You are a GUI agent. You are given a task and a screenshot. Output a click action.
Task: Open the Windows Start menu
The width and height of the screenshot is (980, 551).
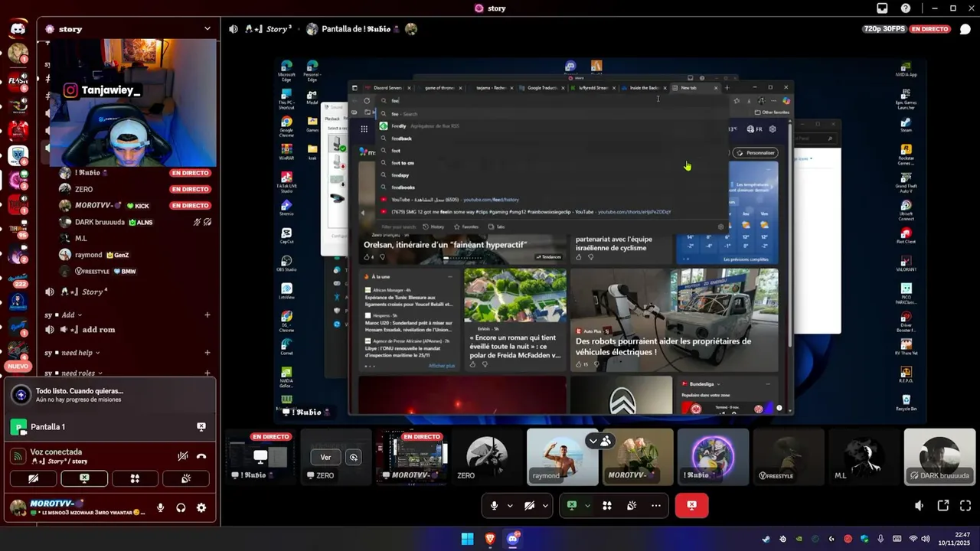(x=467, y=539)
